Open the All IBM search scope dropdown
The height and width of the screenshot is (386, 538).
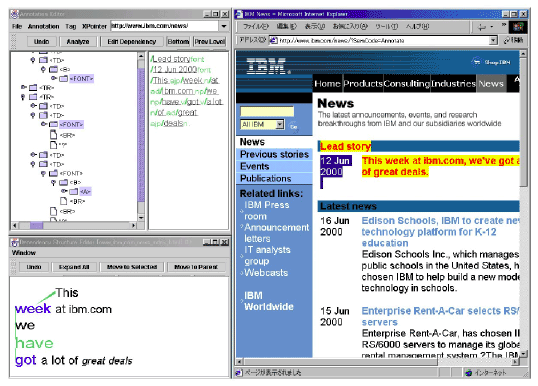pyautogui.click(x=280, y=124)
